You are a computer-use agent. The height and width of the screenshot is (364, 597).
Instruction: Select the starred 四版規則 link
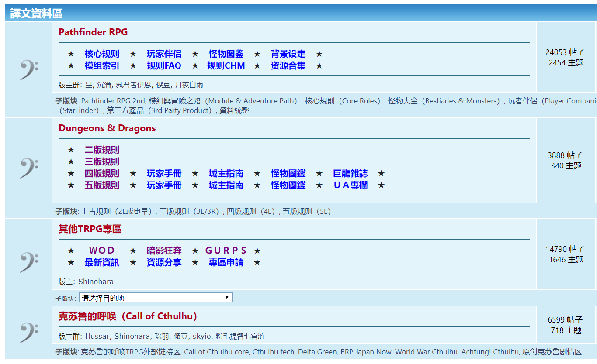[102, 174]
